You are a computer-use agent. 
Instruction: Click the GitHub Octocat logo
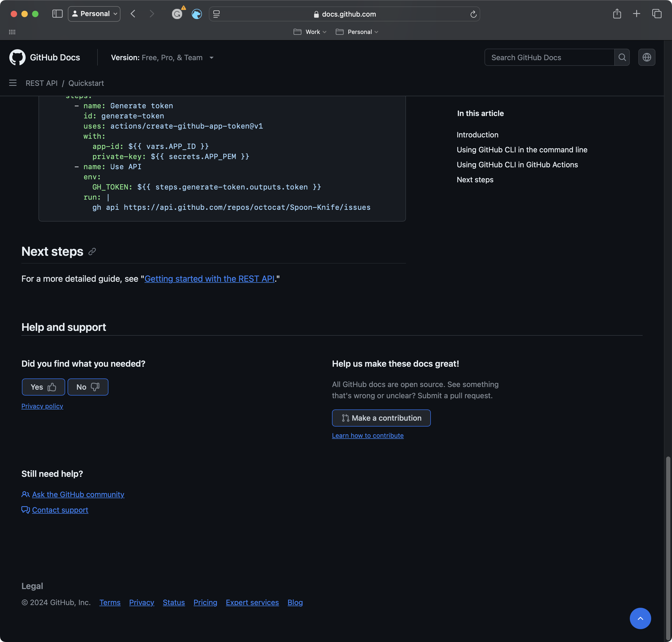click(x=17, y=57)
